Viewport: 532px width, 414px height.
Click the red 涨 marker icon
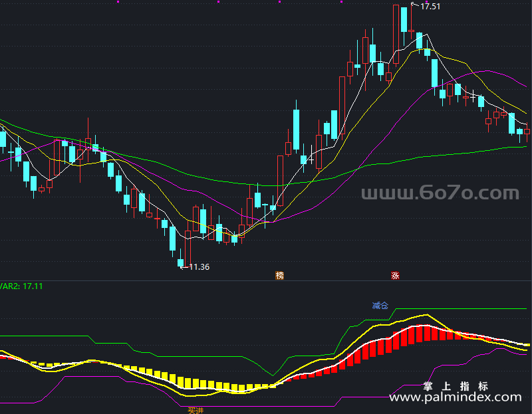pyautogui.click(x=395, y=275)
